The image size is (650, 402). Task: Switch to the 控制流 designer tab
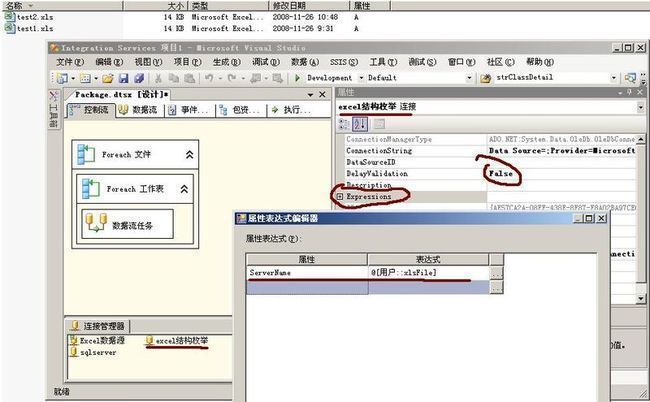[x=91, y=110]
